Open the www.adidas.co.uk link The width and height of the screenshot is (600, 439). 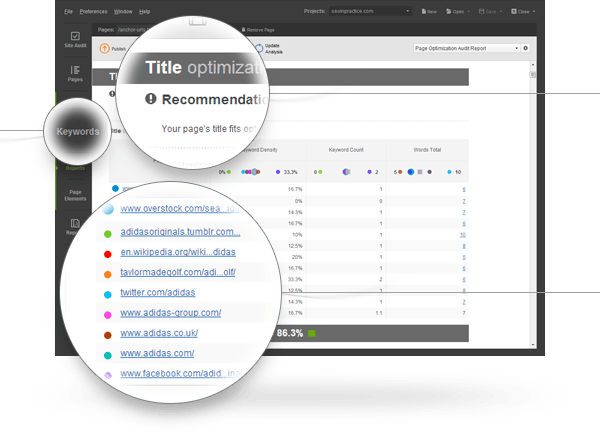pyautogui.click(x=159, y=333)
